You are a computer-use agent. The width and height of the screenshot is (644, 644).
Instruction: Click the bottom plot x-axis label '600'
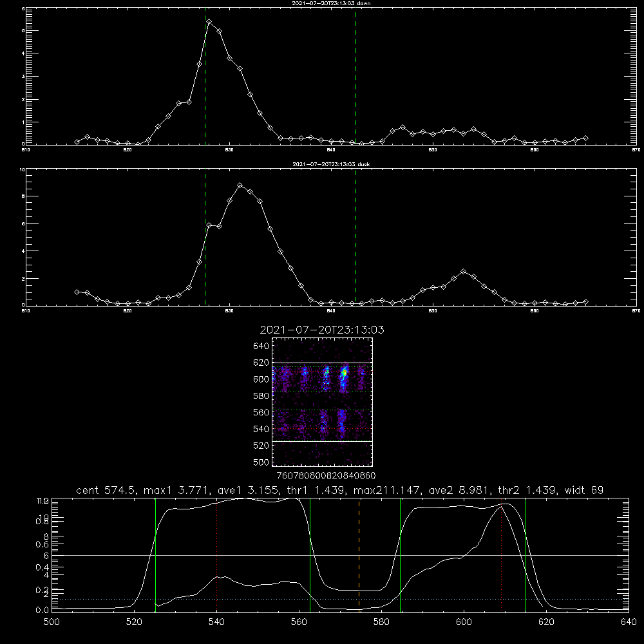tap(464, 622)
